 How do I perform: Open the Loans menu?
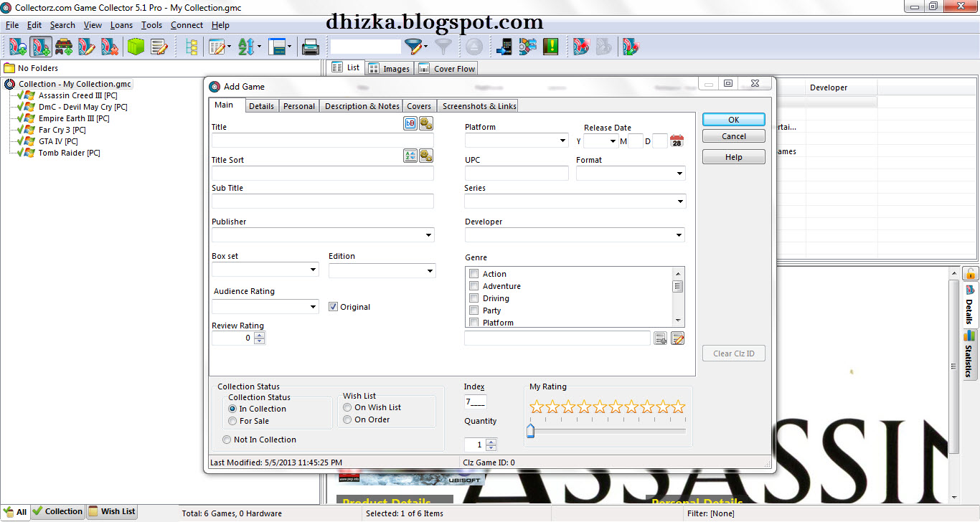(x=121, y=25)
